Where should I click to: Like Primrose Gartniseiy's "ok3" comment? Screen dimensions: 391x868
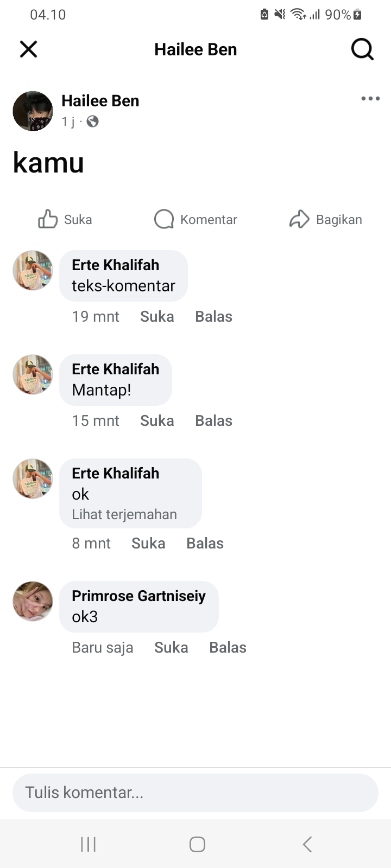[x=171, y=648]
